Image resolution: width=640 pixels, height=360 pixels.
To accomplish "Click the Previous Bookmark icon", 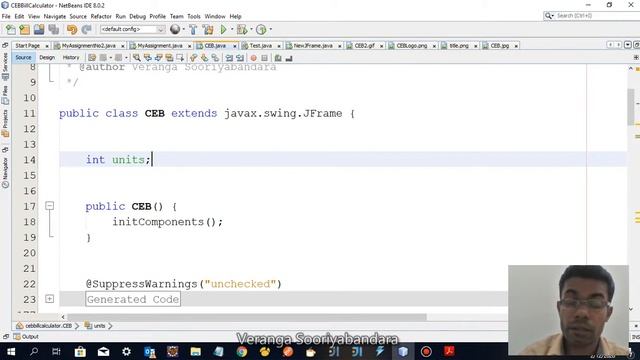I will [x=193, y=58].
